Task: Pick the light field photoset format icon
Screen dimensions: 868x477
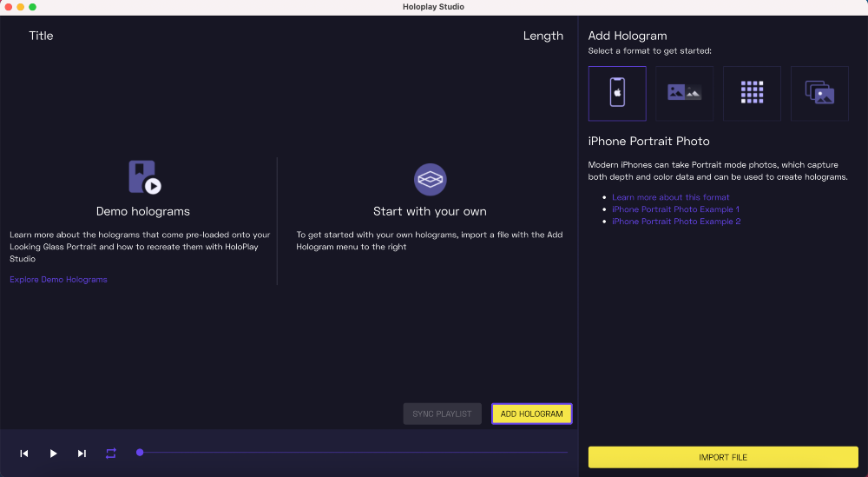Action: pos(819,93)
